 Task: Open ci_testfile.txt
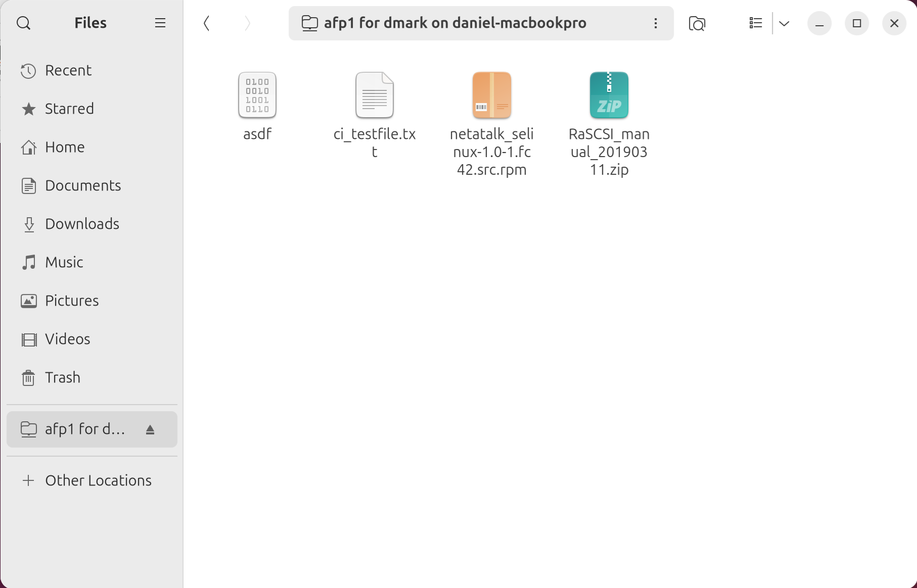[374, 95]
